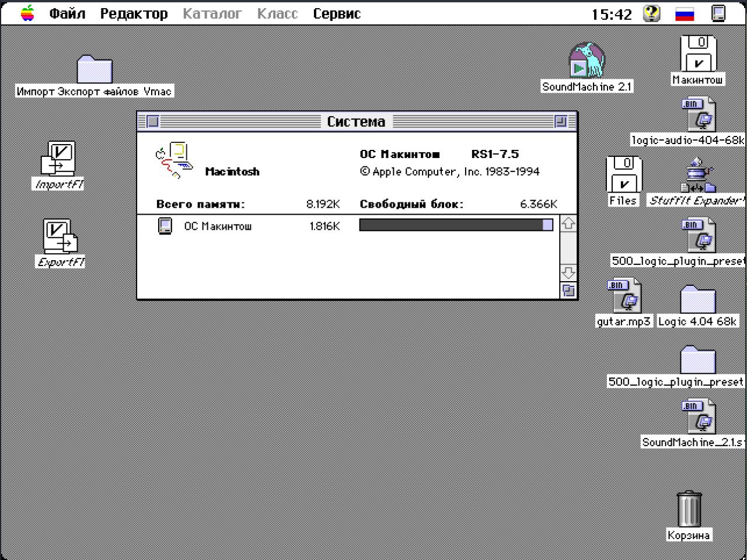Select the SoundMachine_2.1 BIN file
The height and width of the screenshot is (560, 747).
tap(699, 416)
